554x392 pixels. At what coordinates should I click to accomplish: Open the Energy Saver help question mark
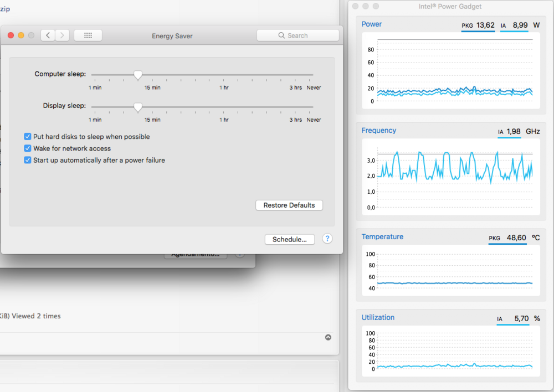point(327,239)
